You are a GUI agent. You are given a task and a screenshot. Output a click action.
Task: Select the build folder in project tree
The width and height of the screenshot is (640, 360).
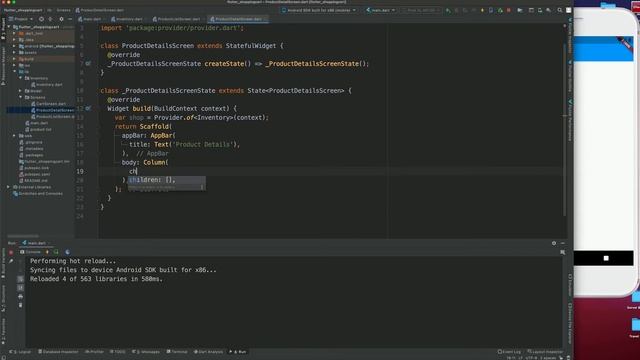coord(27,59)
